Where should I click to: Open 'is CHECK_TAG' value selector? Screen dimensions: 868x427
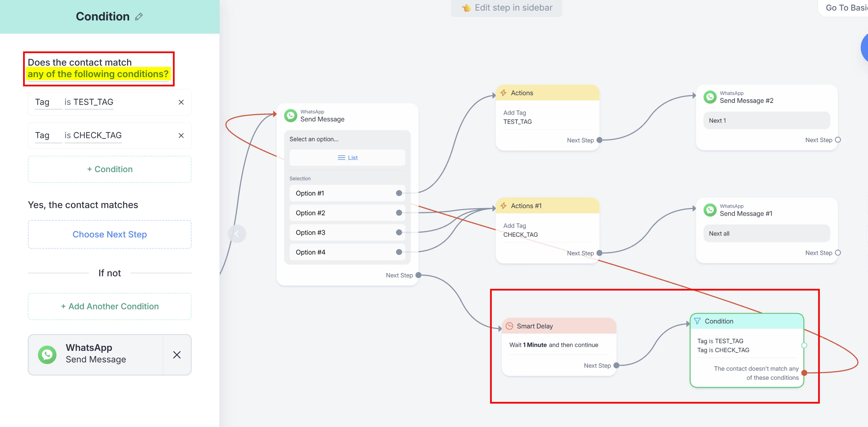pos(93,136)
